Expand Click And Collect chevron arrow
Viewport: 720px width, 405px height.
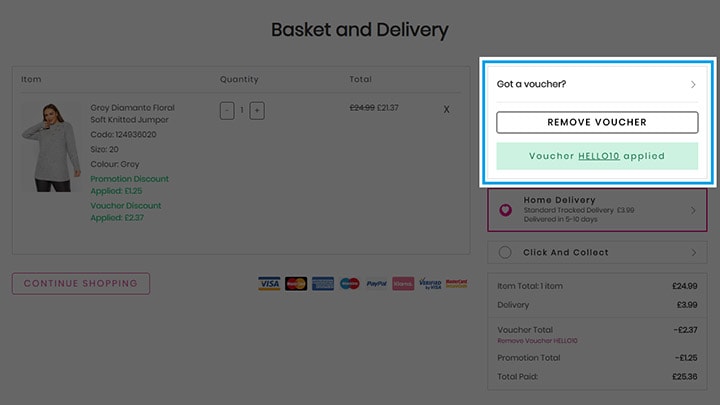[x=694, y=253]
